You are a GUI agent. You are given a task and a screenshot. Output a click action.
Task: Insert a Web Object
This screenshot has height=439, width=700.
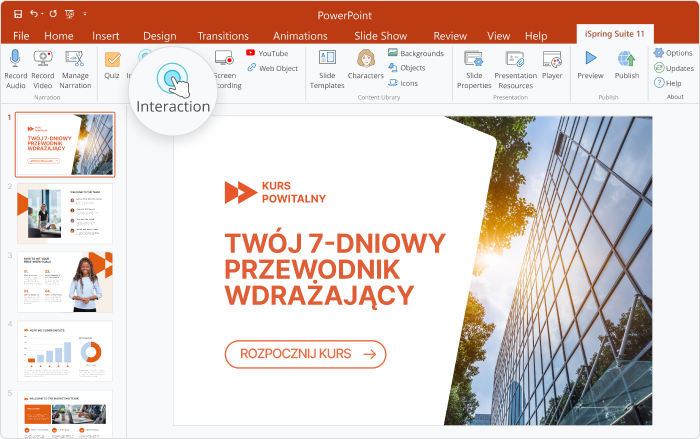pyautogui.click(x=272, y=68)
